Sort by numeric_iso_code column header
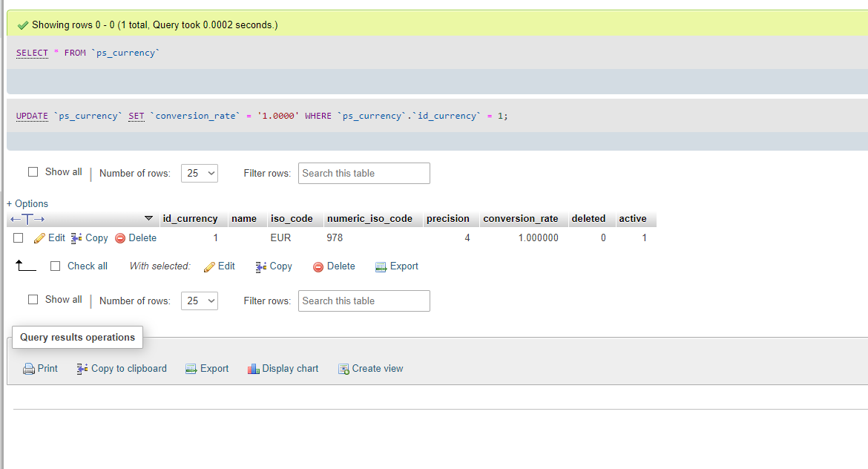The image size is (868, 469). [x=369, y=219]
